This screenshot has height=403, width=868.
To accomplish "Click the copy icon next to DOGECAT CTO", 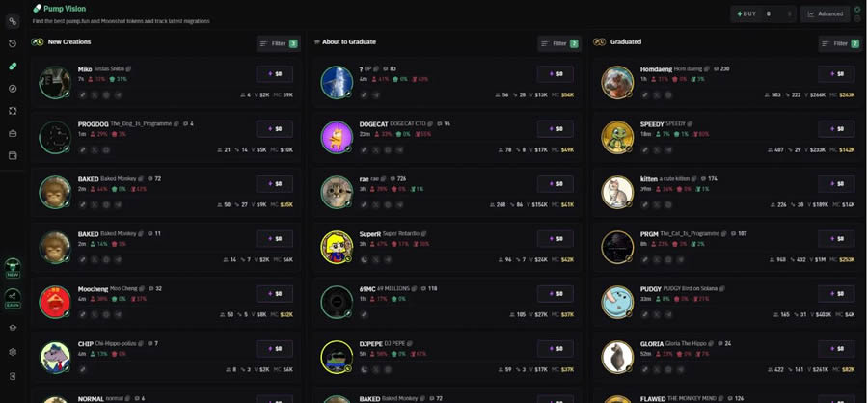I will [431, 124].
